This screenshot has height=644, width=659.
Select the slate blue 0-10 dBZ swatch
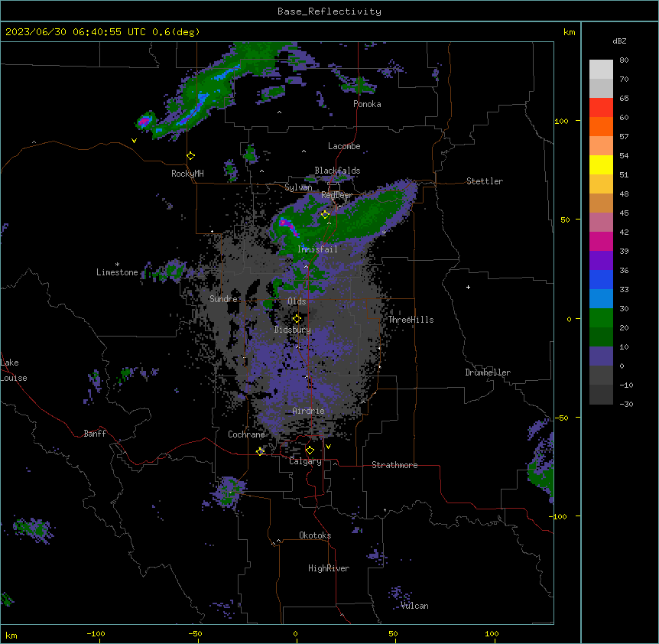pos(601,356)
